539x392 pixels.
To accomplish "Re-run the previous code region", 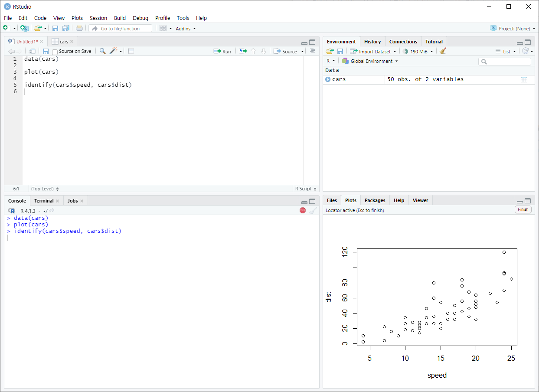I will point(243,51).
